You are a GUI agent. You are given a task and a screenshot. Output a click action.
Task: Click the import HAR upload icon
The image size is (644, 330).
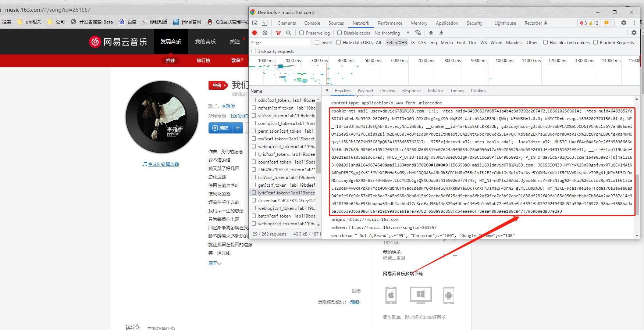tap(431, 33)
